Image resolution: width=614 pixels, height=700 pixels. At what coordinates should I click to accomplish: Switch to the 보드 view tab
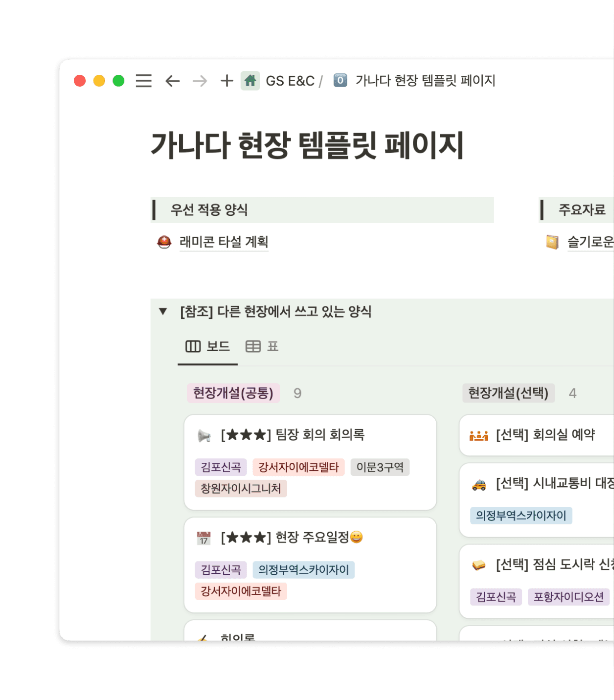(207, 347)
